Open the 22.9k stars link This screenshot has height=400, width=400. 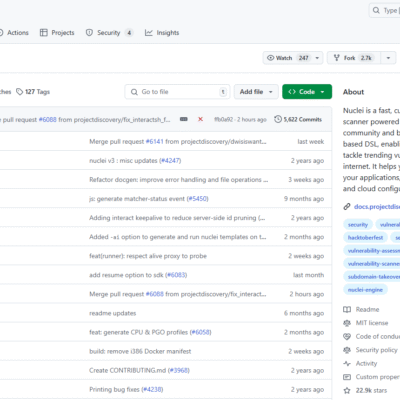click(371, 390)
